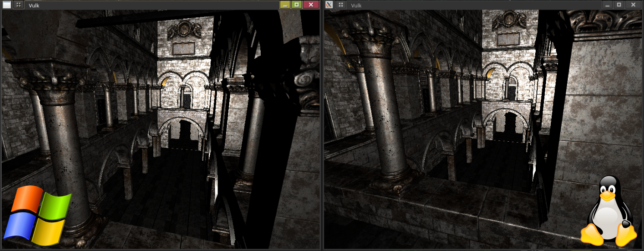Click the grid button in the Windows-logo window
The width and height of the screenshot is (644, 251).
click(18, 5)
